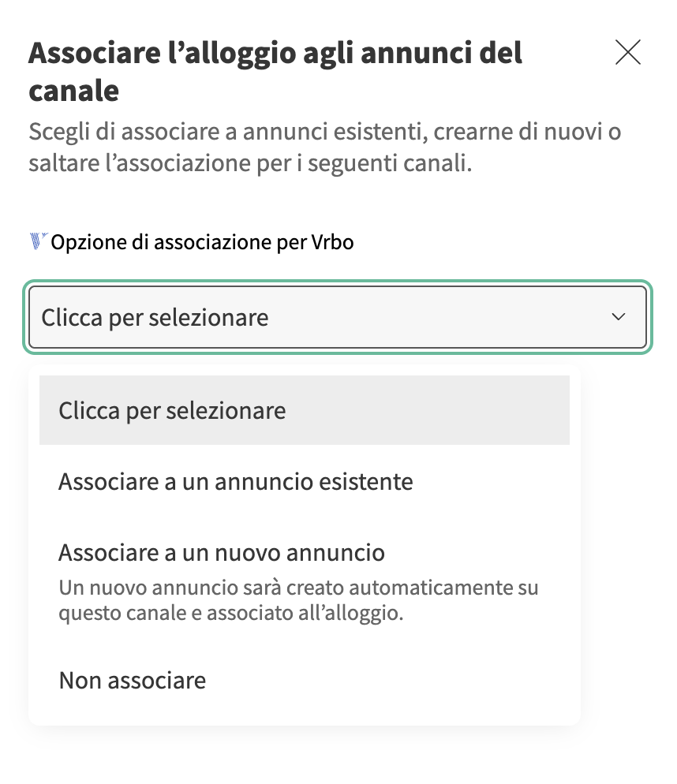Pick the 'Non associare' option
This screenshot has width=677, height=784.
(x=132, y=680)
